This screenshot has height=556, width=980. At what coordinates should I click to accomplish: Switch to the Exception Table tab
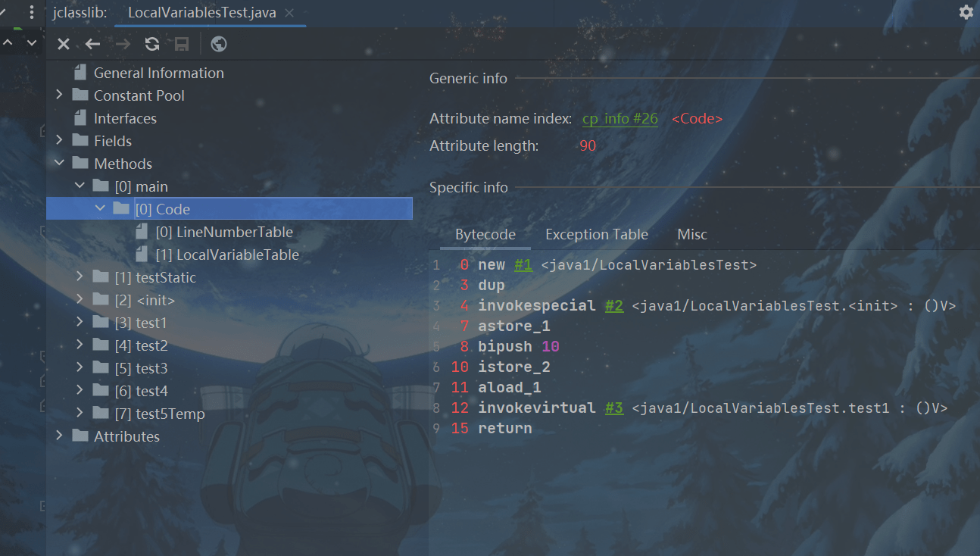596,235
